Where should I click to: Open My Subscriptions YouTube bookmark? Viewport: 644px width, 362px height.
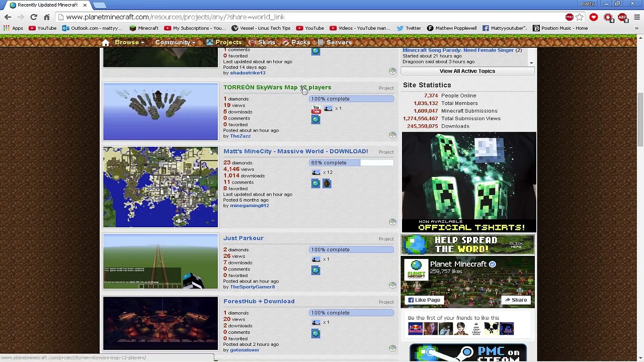pos(195,28)
